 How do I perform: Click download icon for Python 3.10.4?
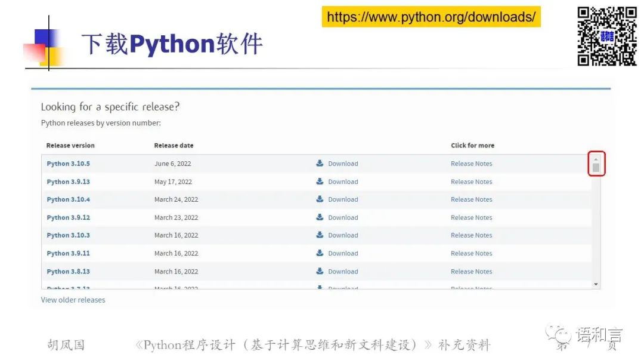320,199
